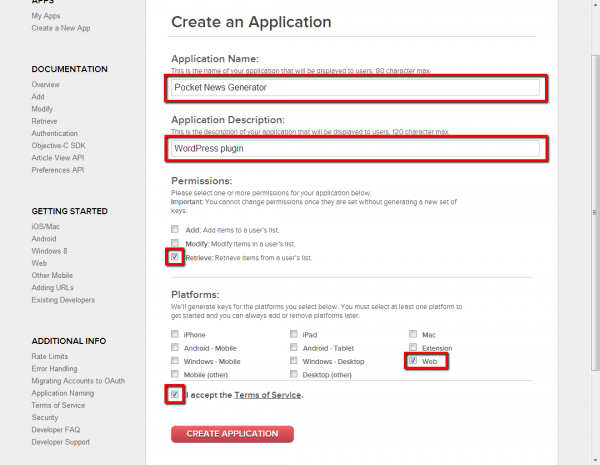Check the Windows - Desktop checkbox

point(293,361)
